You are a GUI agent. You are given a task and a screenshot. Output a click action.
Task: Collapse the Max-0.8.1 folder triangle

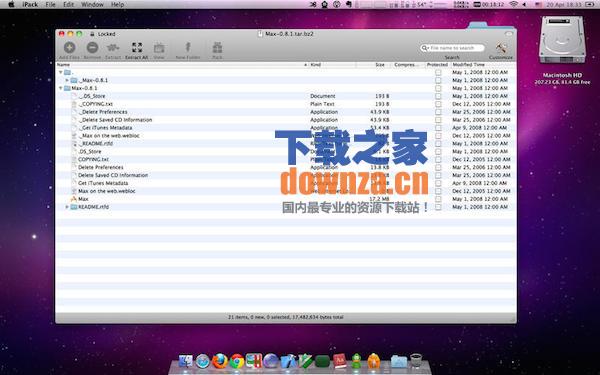tap(60, 88)
